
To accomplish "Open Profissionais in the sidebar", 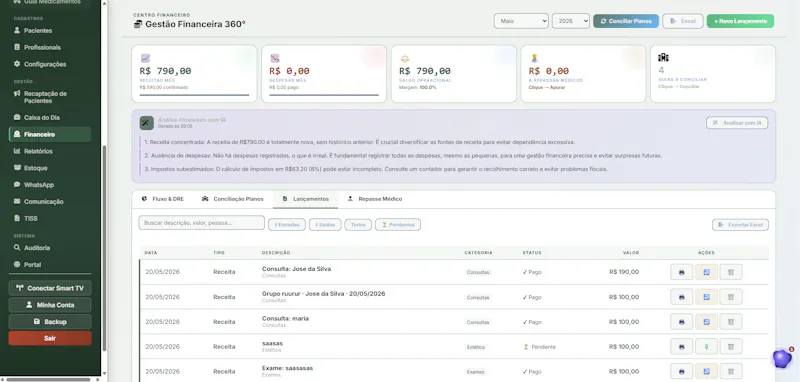I will pyautogui.click(x=49, y=47).
